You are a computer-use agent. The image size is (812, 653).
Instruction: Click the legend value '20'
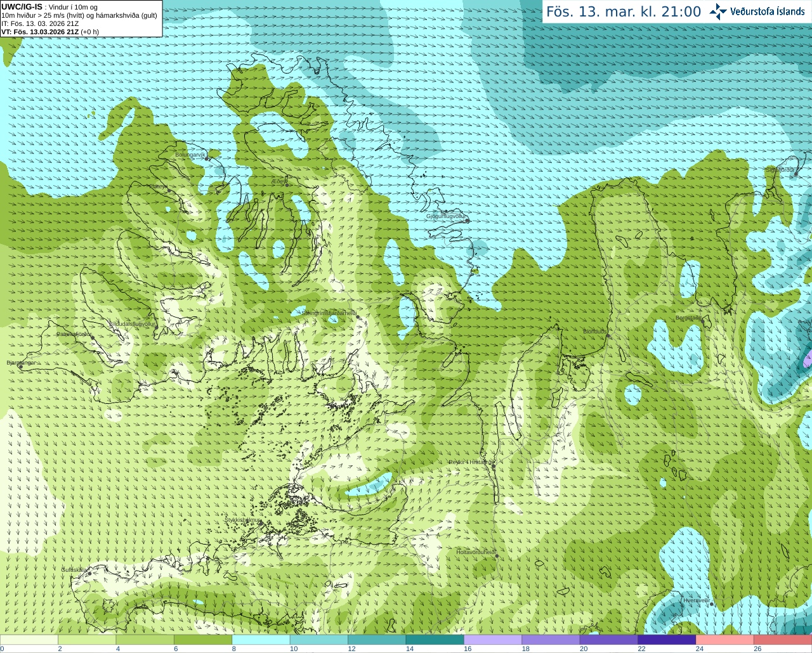(x=584, y=649)
